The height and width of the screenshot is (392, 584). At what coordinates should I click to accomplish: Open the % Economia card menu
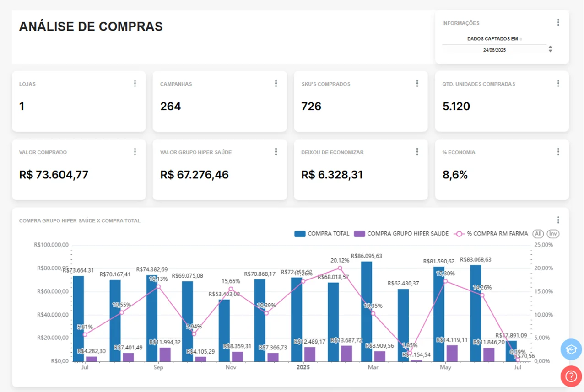[558, 151]
